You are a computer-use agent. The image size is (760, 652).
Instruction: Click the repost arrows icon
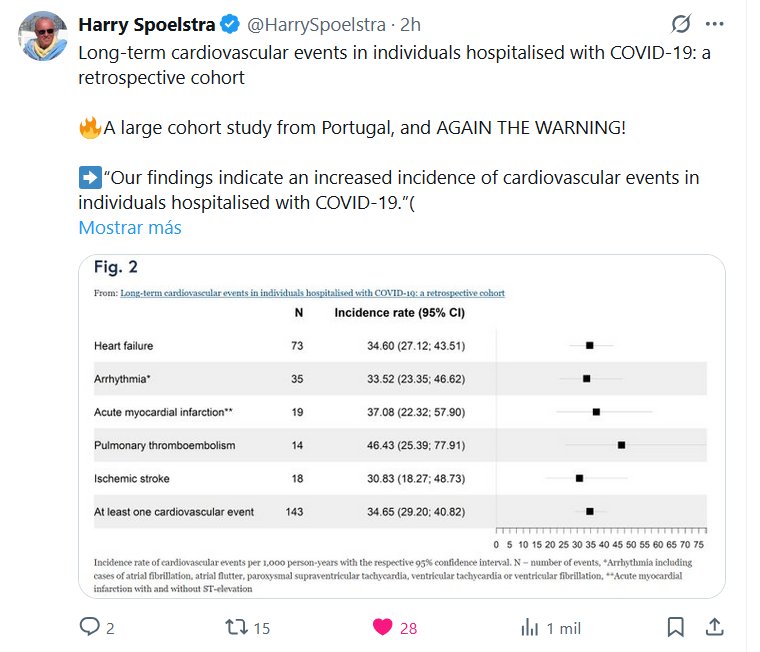click(x=236, y=627)
